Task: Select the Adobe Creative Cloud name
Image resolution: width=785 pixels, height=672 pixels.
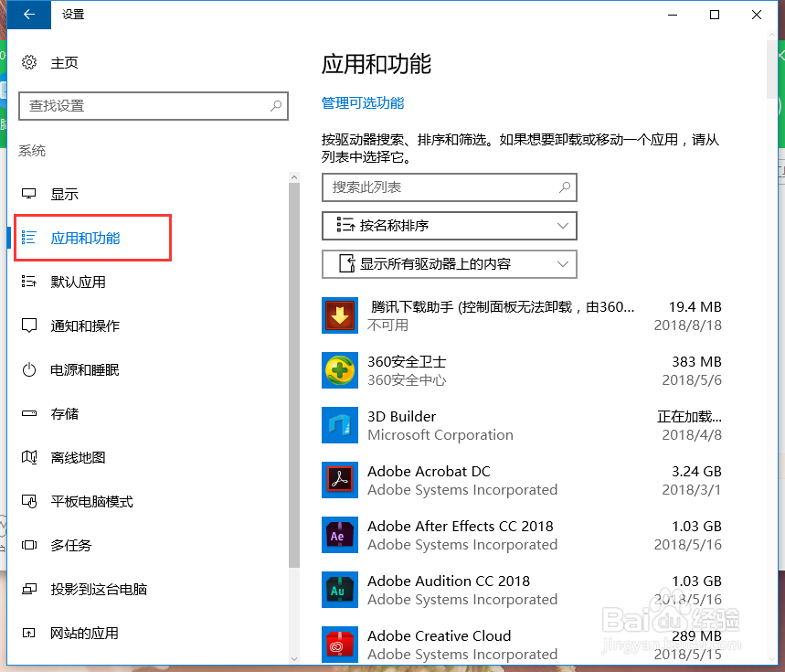Action: point(439,636)
